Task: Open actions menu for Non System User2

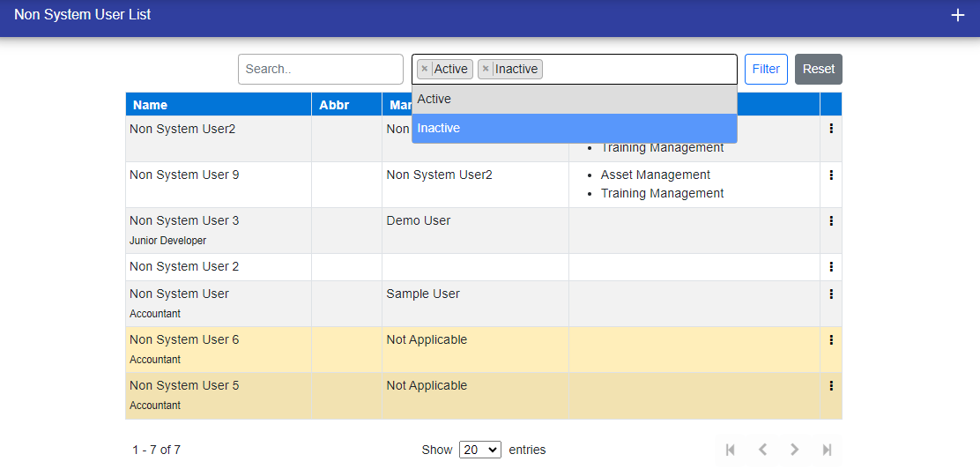Action: click(x=831, y=129)
